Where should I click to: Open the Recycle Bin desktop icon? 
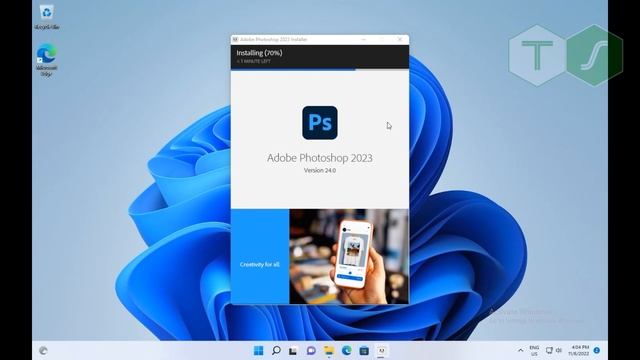(x=47, y=17)
